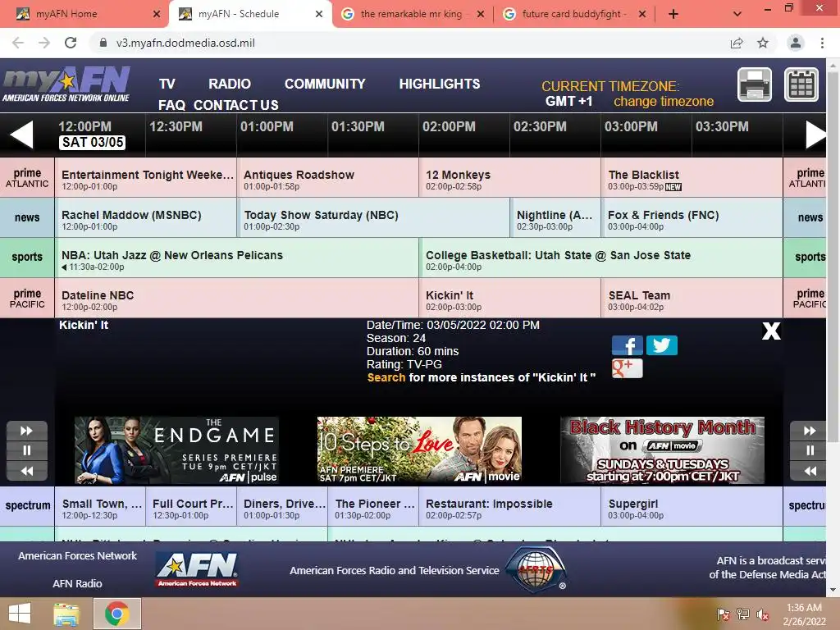Select SEAL Team program cell

point(692,298)
